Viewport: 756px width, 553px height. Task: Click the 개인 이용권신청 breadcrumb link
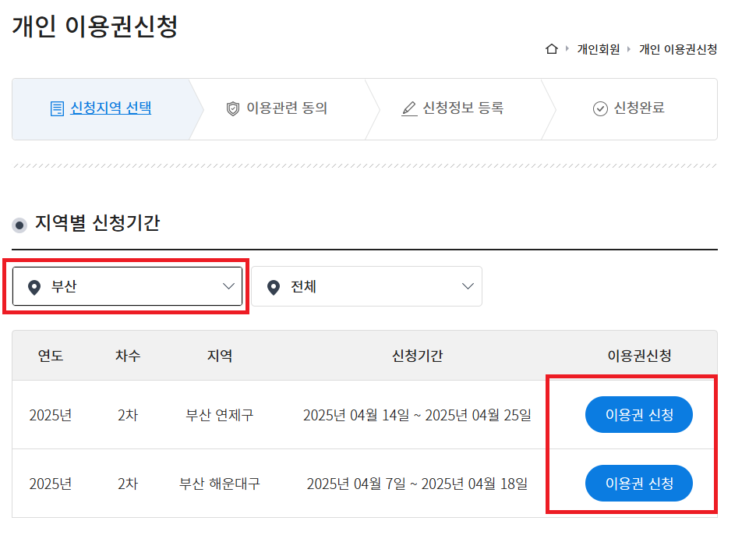(x=677, y=48)
